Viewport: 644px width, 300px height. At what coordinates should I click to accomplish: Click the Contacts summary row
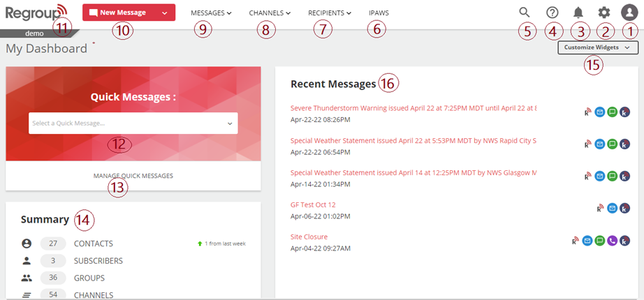93,243
